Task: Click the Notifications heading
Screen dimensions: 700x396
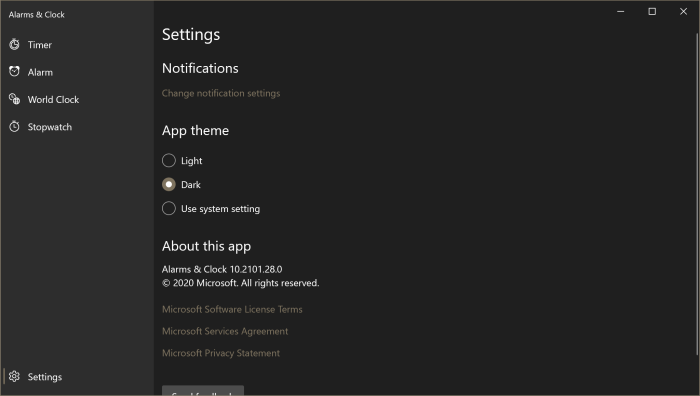Action: (x=200, y=68)
